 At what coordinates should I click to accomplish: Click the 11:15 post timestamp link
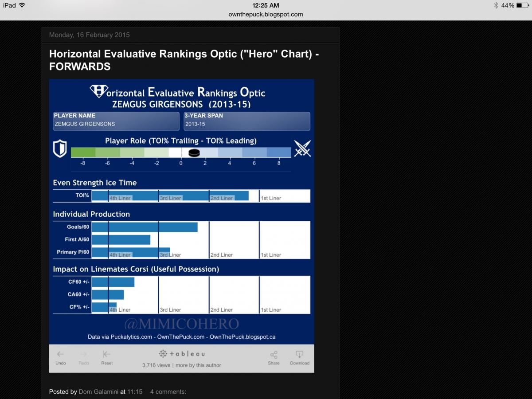tap(135, 392)
